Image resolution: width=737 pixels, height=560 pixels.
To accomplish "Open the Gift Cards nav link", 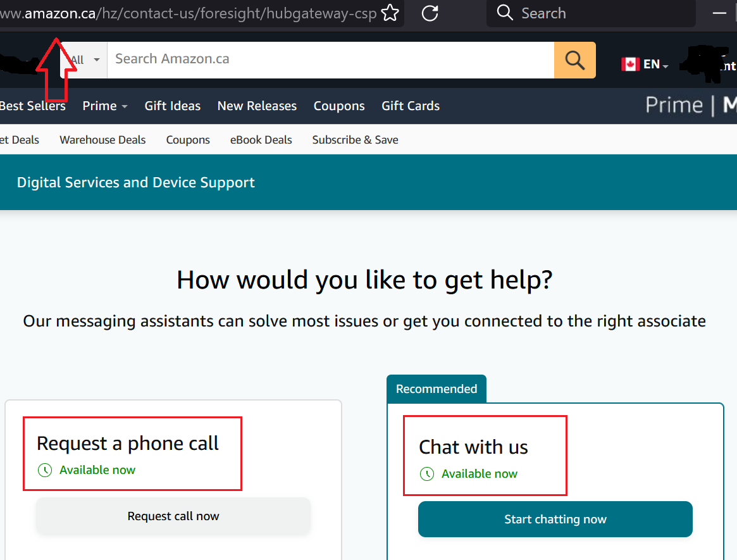I will (x=411, y=106).
